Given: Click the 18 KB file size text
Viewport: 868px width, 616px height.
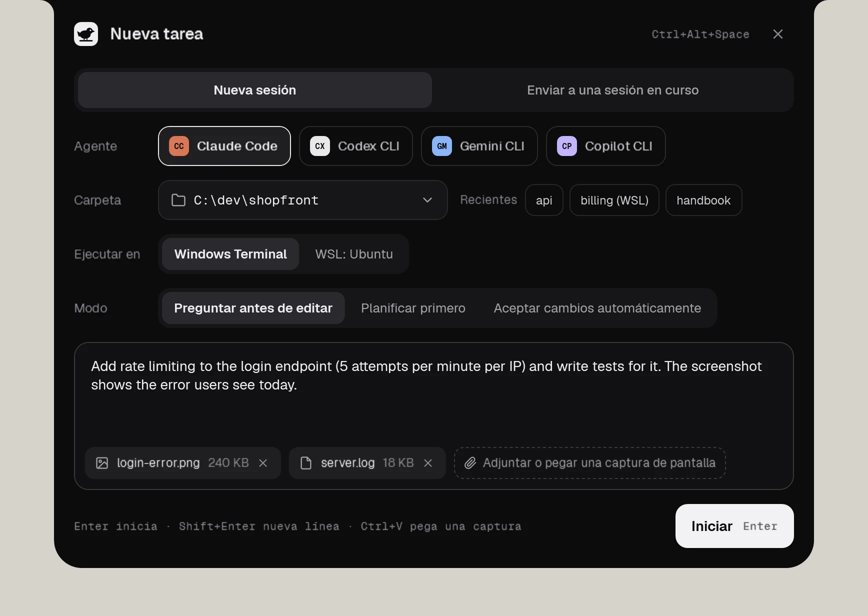Looking at the screenshot, I should (398, 463).
